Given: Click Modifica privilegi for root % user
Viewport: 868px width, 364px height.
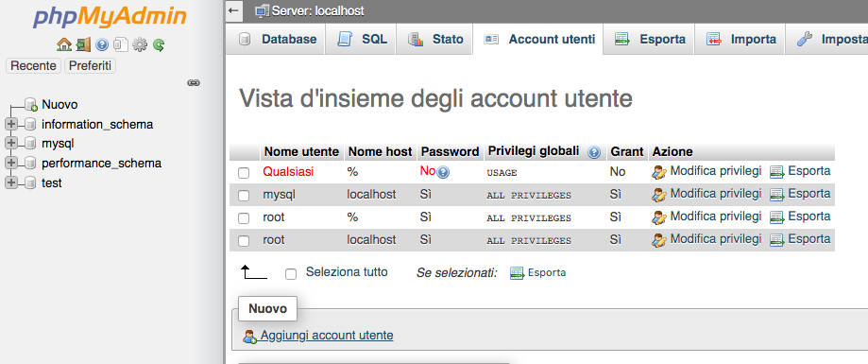Looking at the screenshot, I should (716, 217).
